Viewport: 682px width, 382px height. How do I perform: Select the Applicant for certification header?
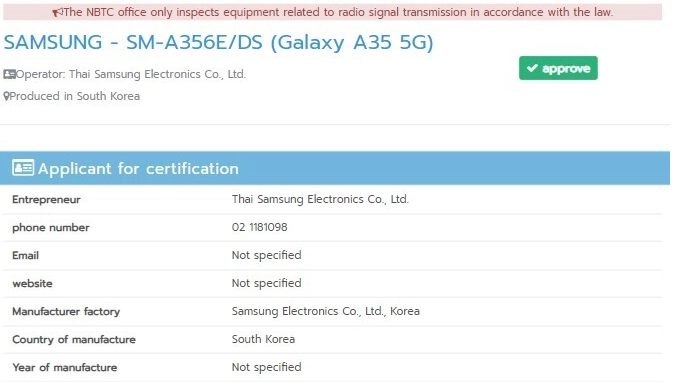(x=335, y=168)
